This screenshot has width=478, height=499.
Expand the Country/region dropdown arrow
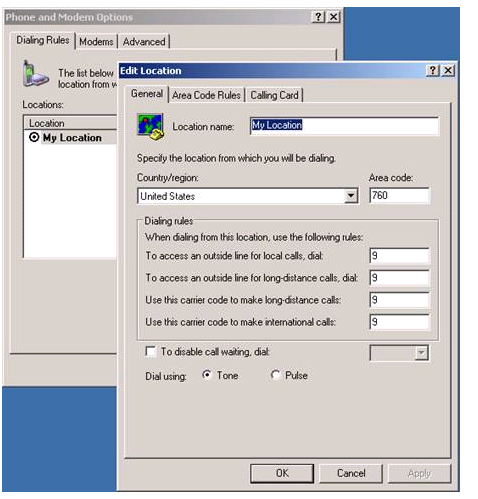pyautogui.click(x=351, y=196)
